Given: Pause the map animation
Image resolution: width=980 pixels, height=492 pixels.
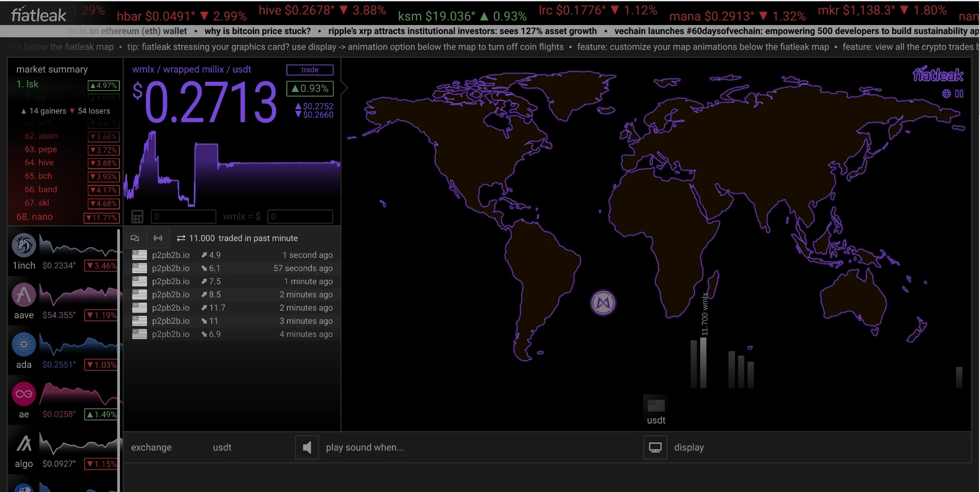Looking at the screenshot, I should click(x=959, y=93).
